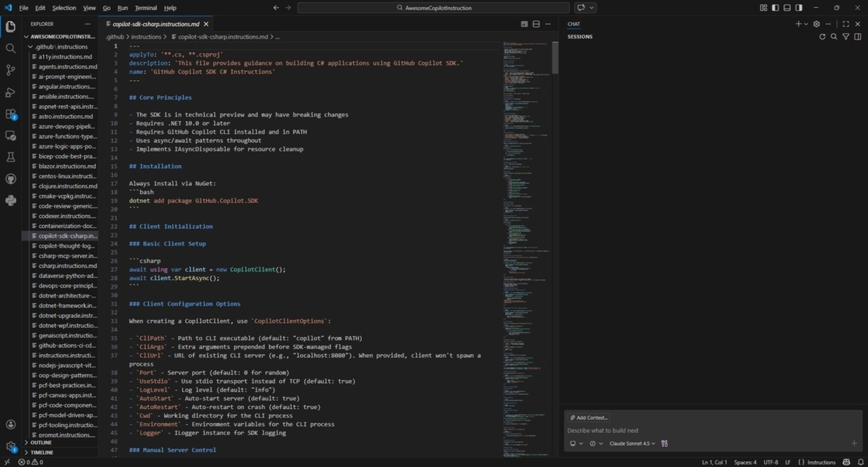Expand the OUTLINE section

[61, 442]
